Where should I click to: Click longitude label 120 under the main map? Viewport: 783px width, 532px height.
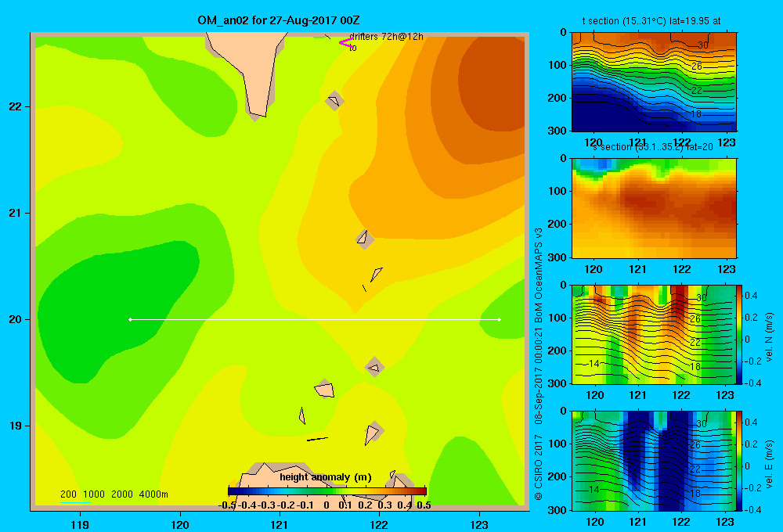pyautogui.click(x=180, y=524)
